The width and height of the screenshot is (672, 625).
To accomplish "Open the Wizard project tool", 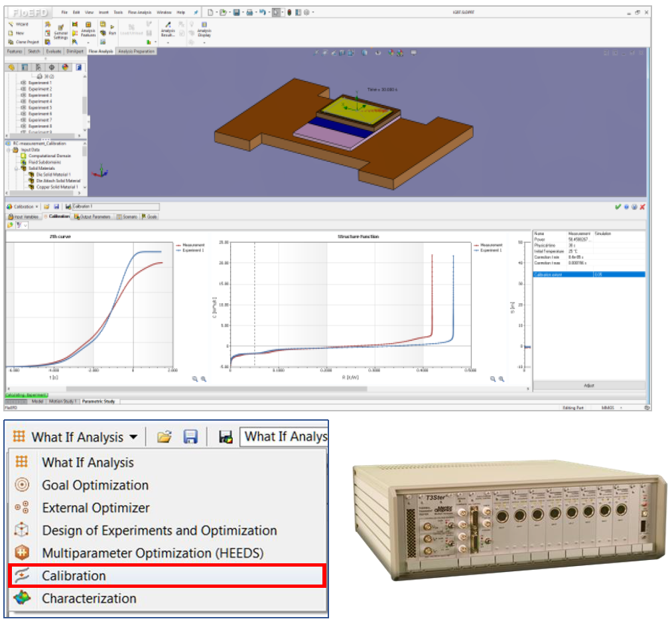I will coord(19,25).
